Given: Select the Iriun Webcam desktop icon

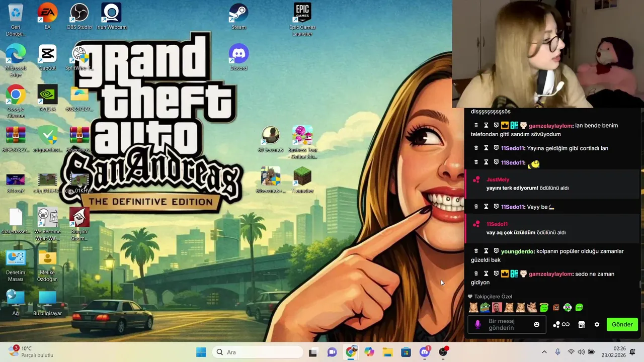Looking at the screenshot, I should pos(111,17).
